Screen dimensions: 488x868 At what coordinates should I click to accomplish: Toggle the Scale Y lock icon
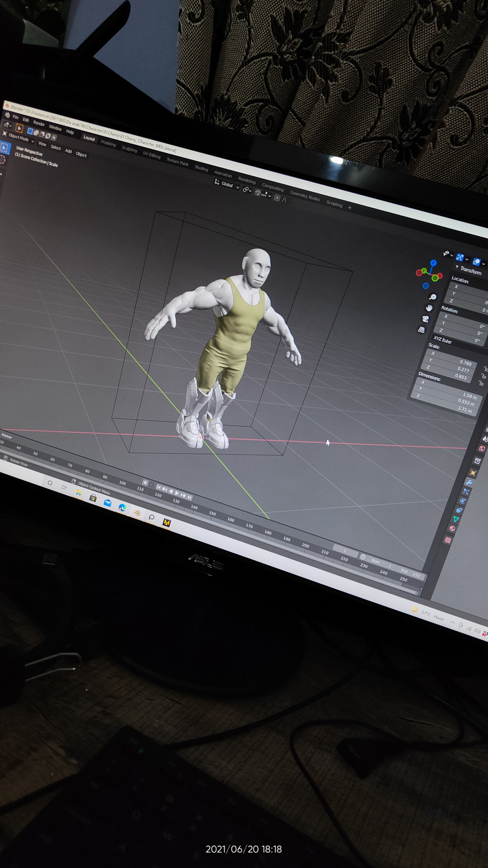(483, 376)
